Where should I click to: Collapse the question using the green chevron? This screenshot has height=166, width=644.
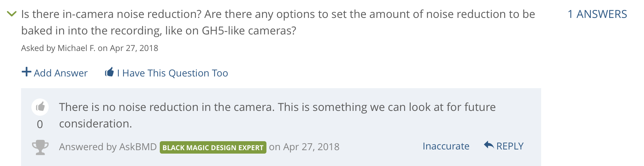(12, 14)
